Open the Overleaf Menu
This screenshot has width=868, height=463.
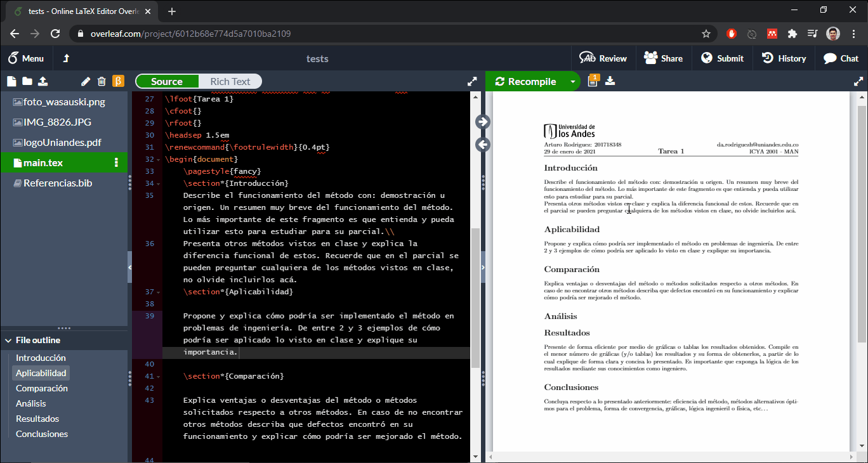click(x=26, y=58)
